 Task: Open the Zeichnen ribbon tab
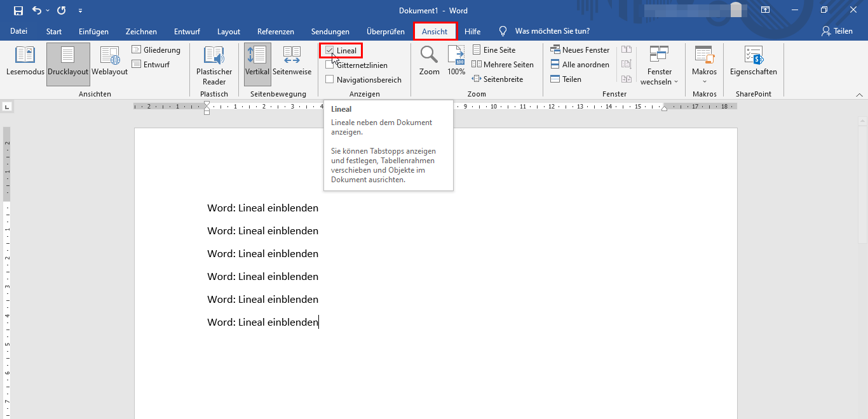[x=141, y=31]
